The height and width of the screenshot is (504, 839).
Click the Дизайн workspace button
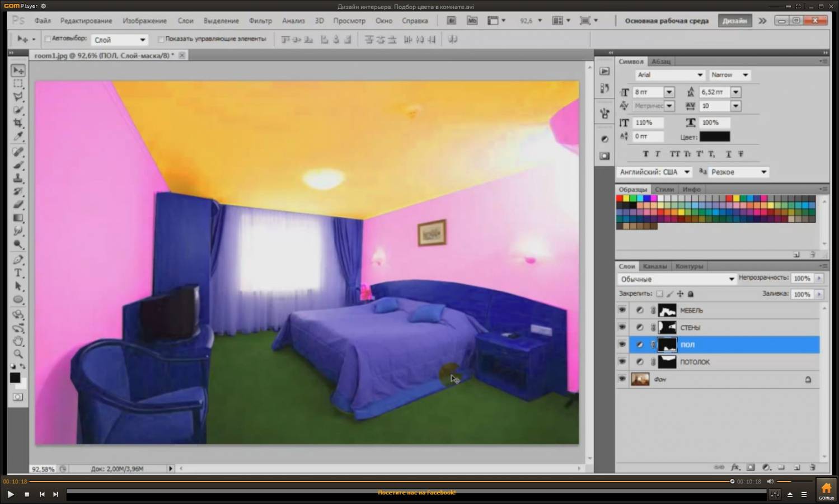click(734, 21)
